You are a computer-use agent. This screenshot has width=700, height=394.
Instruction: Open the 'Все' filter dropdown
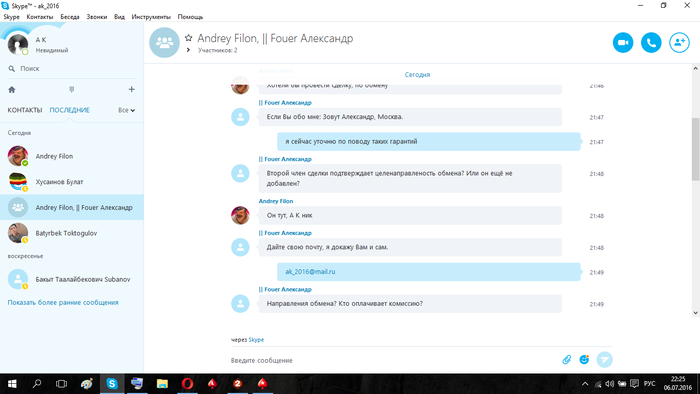pyautogui.click(x=126, y=110)
